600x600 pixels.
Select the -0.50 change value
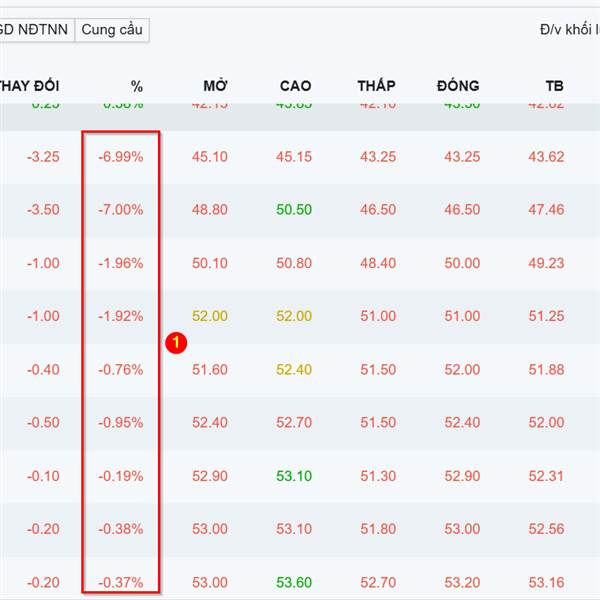pyautogui.click(x=43, y=423)
